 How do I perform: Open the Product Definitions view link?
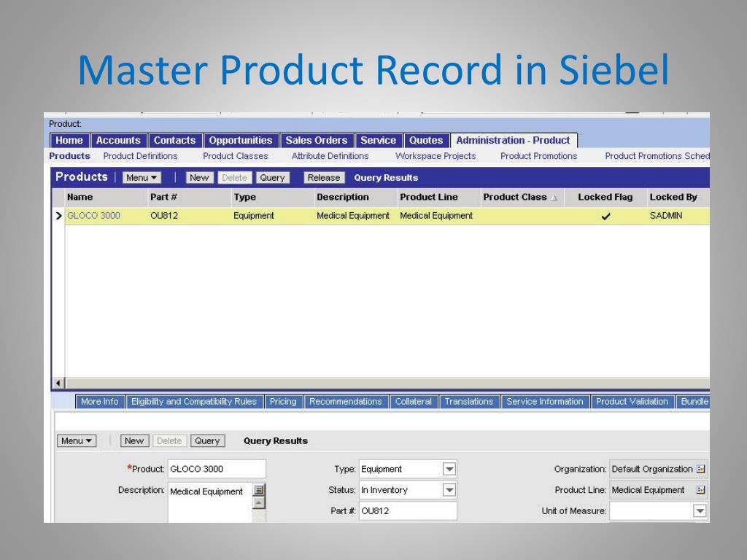(x=140, y=156)
